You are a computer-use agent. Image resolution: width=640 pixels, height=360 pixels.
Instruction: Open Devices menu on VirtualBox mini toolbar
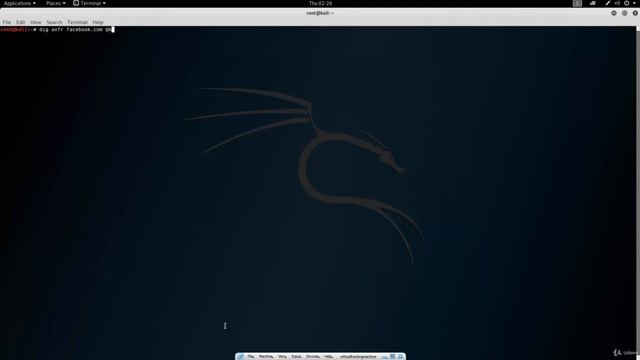313,357
